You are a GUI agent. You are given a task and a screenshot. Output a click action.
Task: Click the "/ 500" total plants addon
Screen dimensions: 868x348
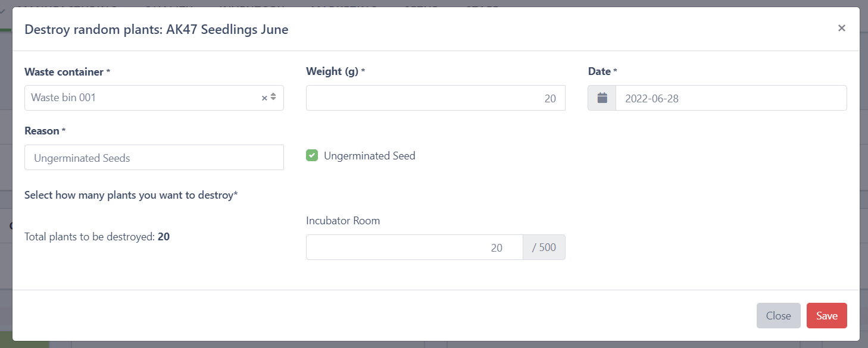click(x=544, y=247)
